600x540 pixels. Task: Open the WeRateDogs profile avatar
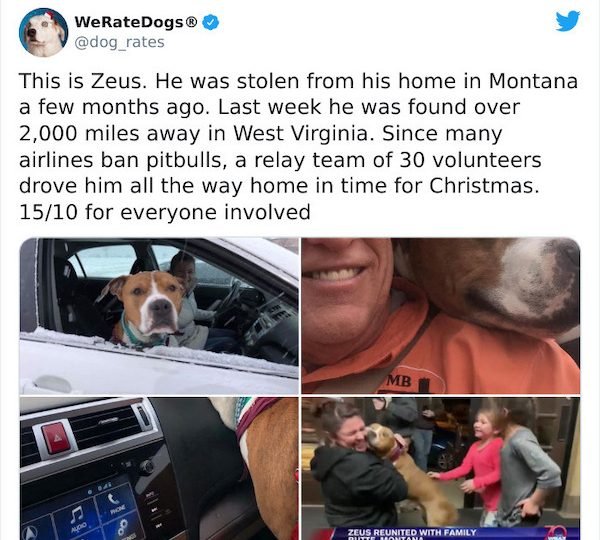(43, 33)
